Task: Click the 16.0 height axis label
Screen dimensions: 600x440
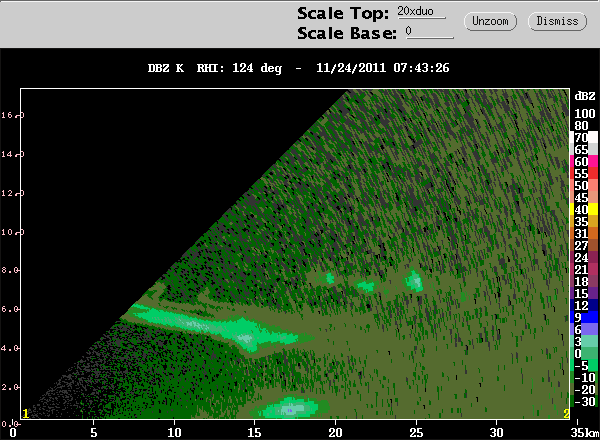Action: [13, 115]
